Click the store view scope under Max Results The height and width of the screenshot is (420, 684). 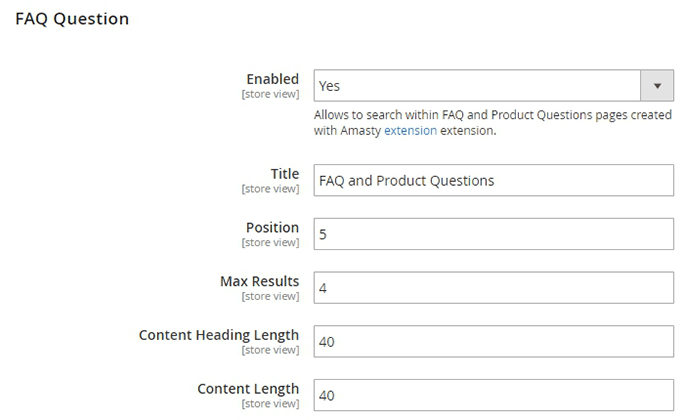[270, 297]
